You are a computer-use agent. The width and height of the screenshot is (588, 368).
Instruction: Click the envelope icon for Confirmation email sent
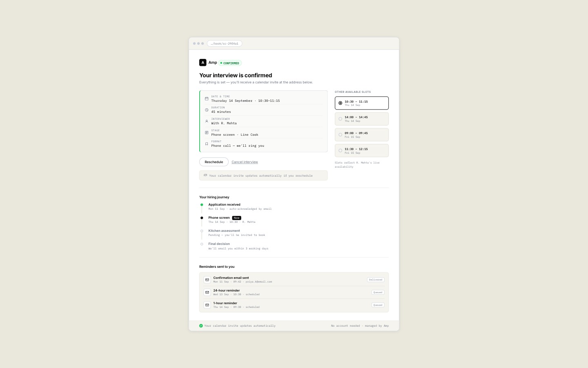[x=207, y=280]
